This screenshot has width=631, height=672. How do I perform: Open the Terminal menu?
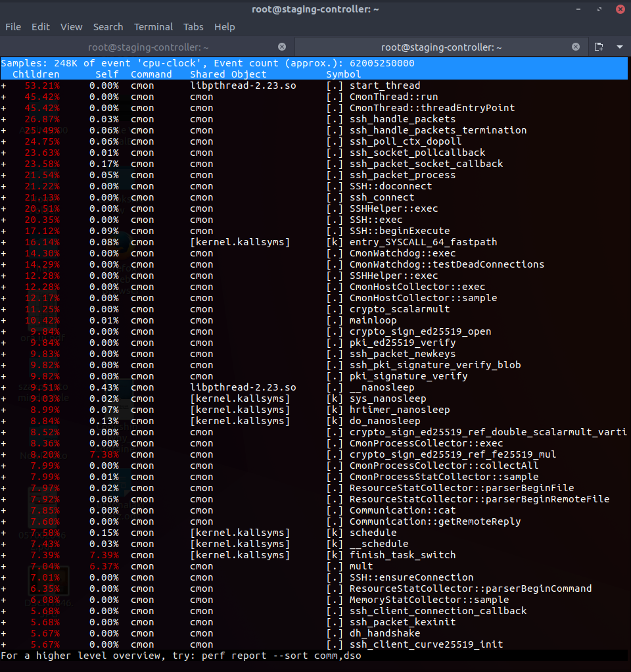(x=153, y=27)
